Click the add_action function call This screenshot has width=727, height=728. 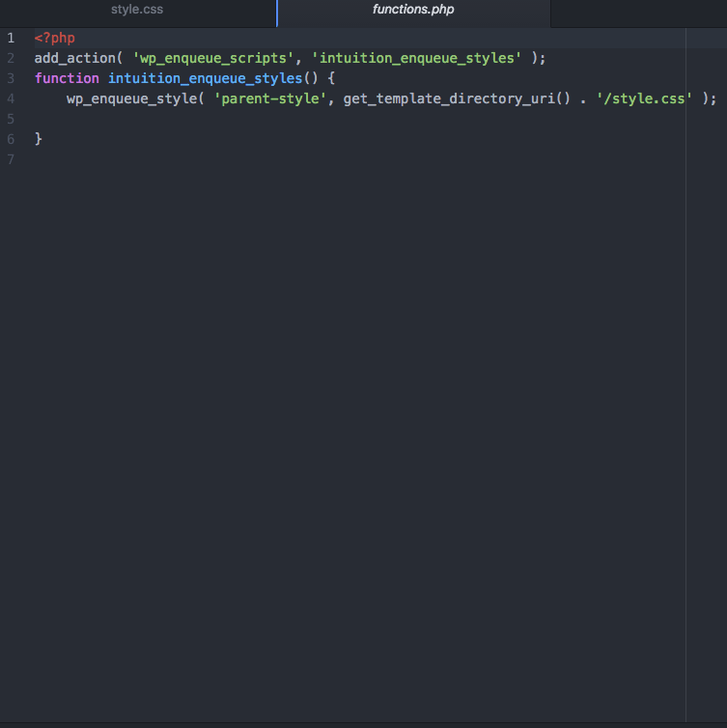74,59
